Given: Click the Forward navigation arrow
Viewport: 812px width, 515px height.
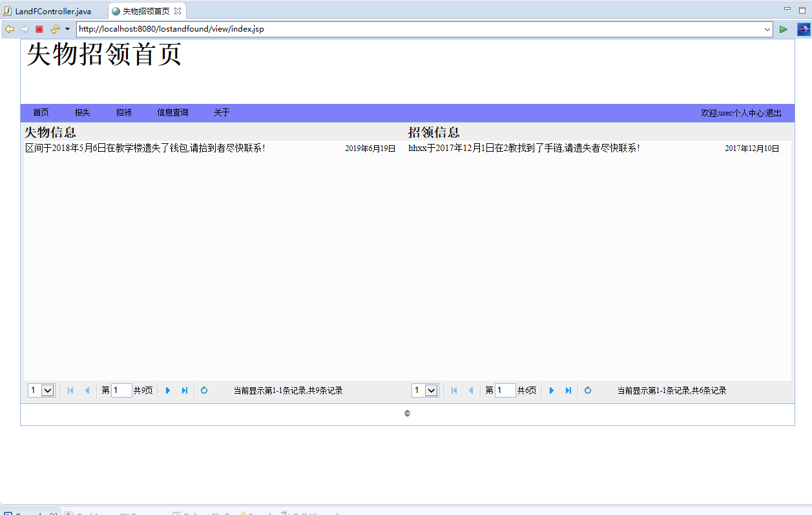Looking at the screenshot, I should [24, 29].
